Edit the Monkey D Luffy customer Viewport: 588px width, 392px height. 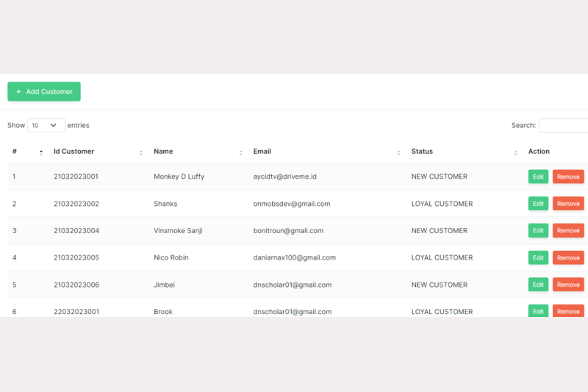click(x=538, y=177)
